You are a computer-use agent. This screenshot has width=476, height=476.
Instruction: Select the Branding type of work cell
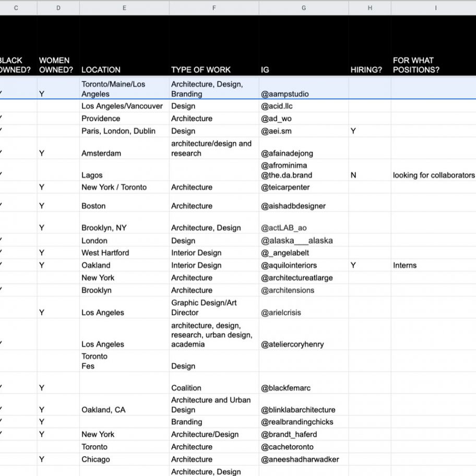(x=214, y=422)
